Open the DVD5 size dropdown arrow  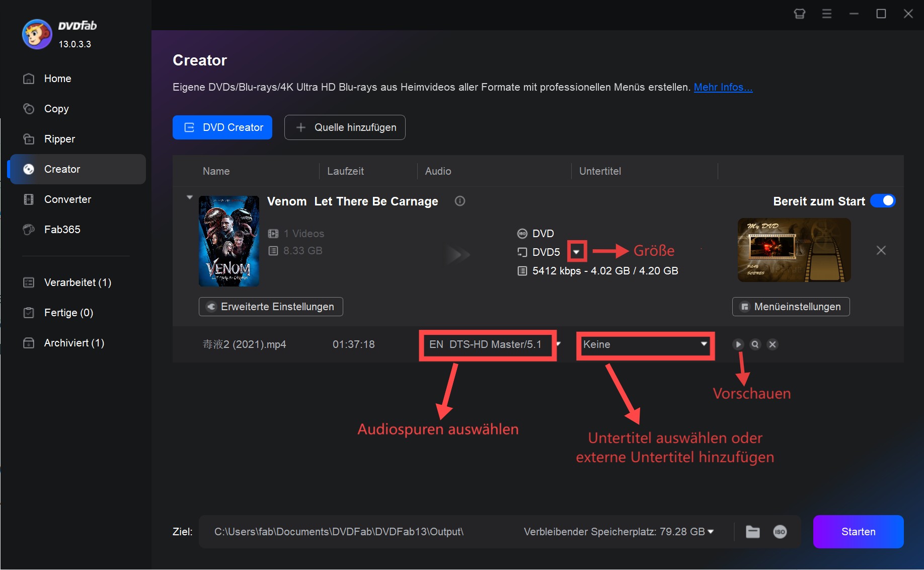tap(577, 252)
